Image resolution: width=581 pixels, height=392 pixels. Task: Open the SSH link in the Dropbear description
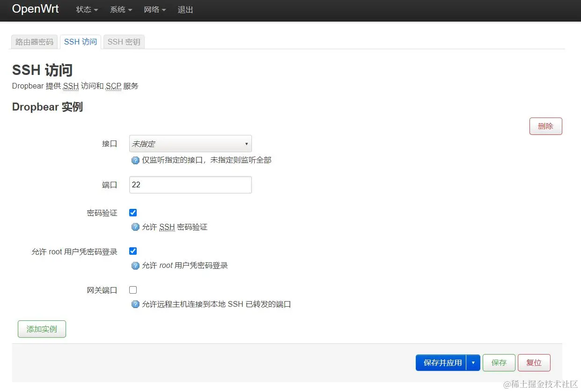70,86
